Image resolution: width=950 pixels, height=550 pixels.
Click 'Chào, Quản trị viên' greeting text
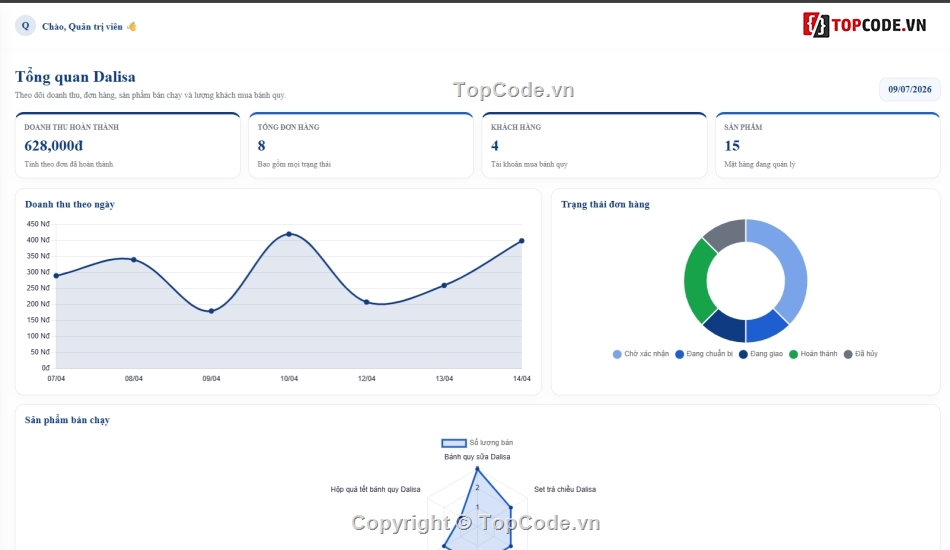tap(82, 27)
